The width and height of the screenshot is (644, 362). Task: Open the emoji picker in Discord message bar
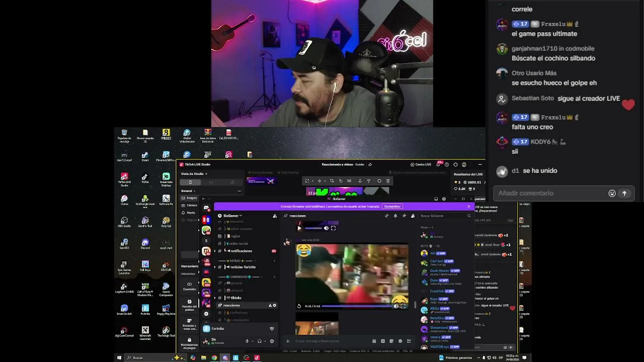400,341
